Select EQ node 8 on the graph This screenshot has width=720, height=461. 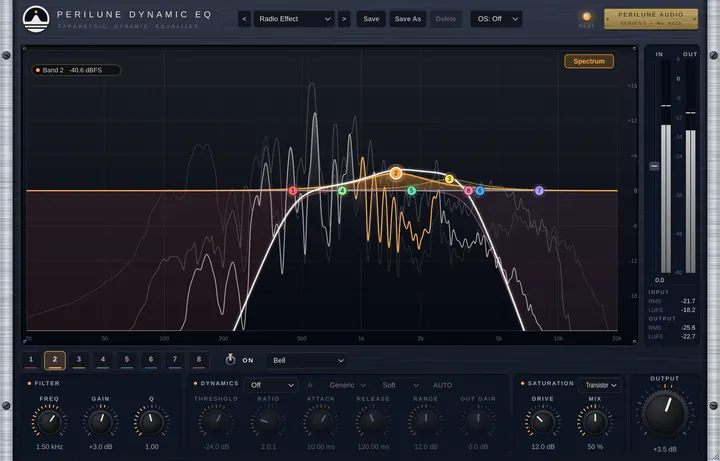coord(468,191)
